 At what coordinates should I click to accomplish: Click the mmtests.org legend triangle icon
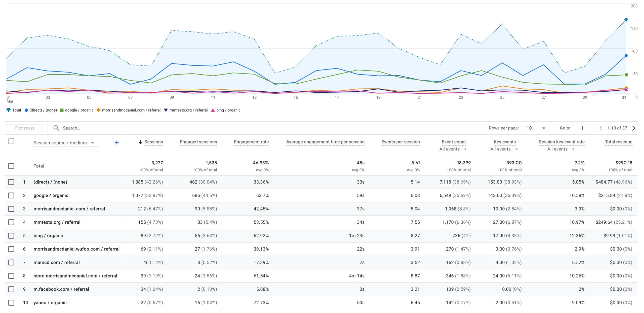tap(166, 110)
